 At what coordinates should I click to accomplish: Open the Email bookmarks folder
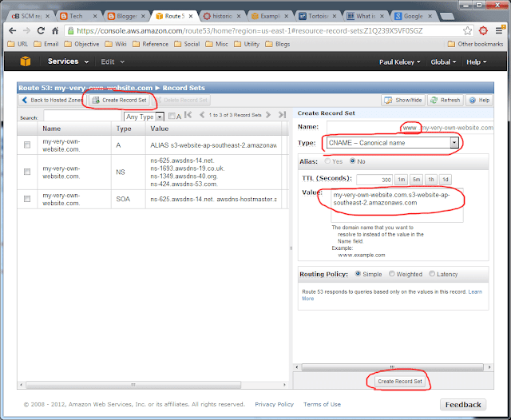[x=46, y=44]
